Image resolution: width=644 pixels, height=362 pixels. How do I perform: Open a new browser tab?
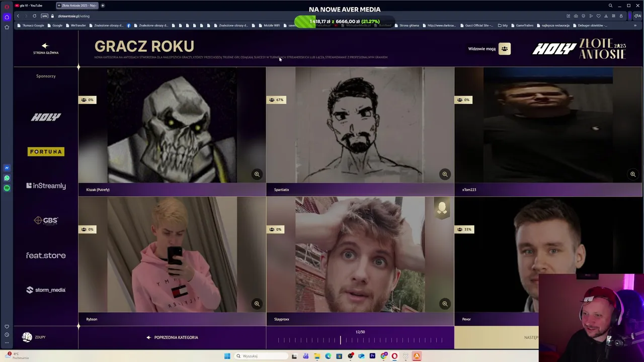(x=103, y=6)
